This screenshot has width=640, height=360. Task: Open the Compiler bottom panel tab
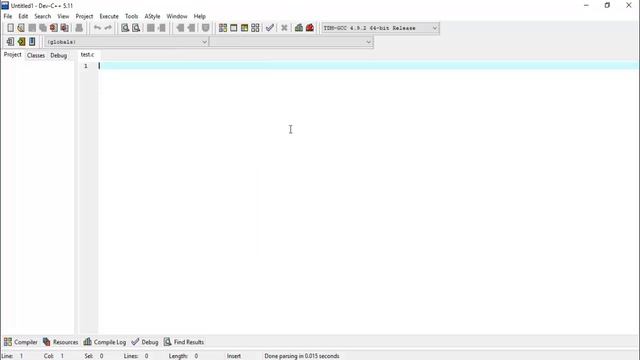(x=20, y=342)
